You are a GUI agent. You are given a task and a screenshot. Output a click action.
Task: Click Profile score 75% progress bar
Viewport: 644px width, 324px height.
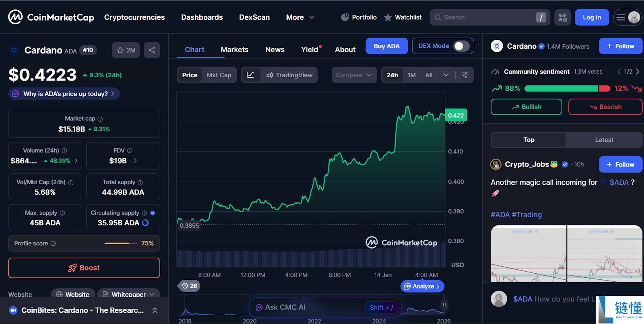tap(121, 244)
